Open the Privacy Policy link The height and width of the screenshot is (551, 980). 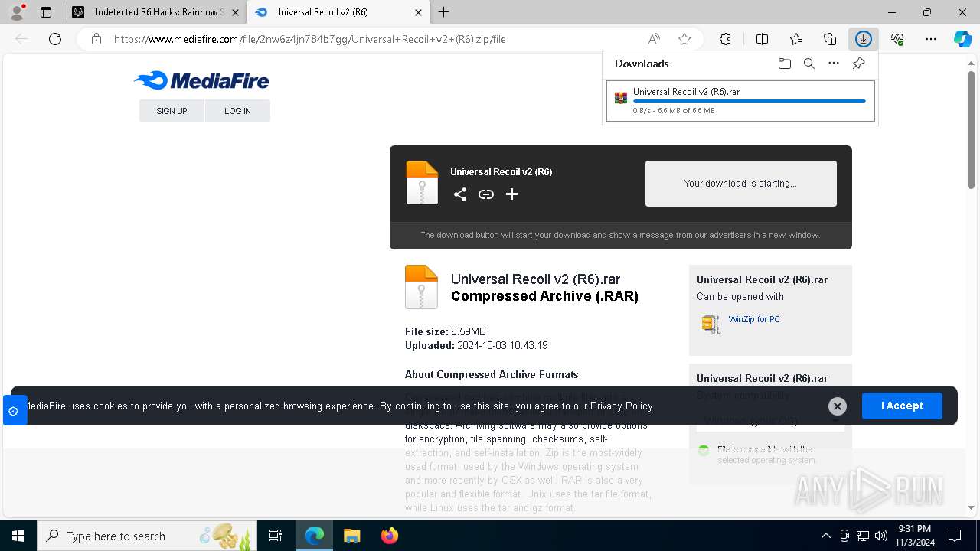[622, 406]
